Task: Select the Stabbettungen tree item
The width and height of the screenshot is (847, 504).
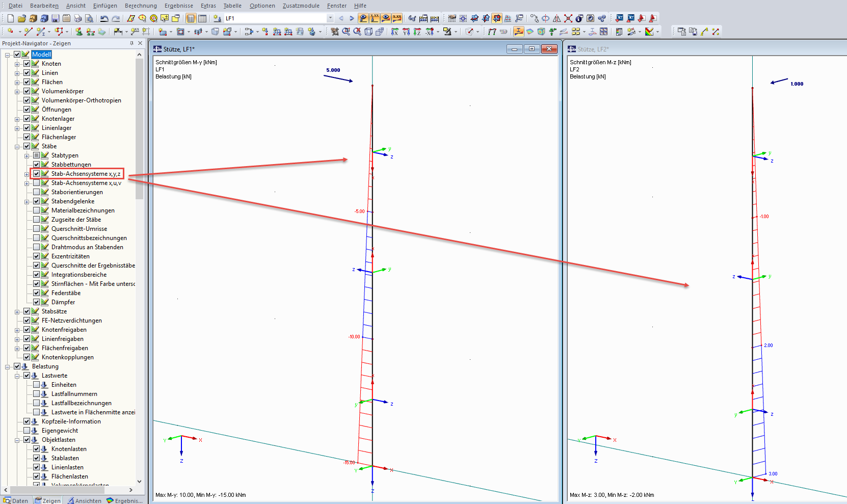Action: click(71, 165)
